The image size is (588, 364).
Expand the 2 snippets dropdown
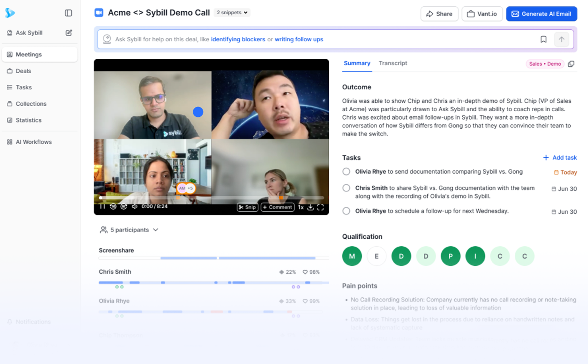pyautogui.click(x=232, y=13)
